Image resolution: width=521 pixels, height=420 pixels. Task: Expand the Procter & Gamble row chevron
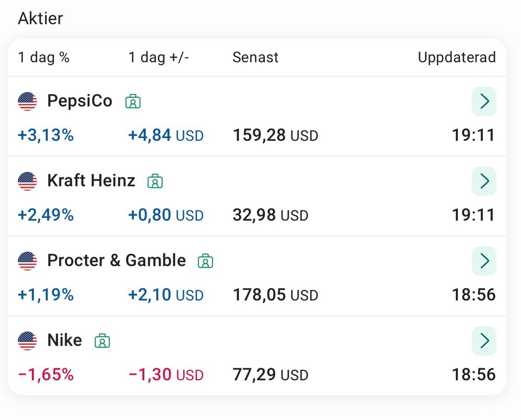click(484, 261)
